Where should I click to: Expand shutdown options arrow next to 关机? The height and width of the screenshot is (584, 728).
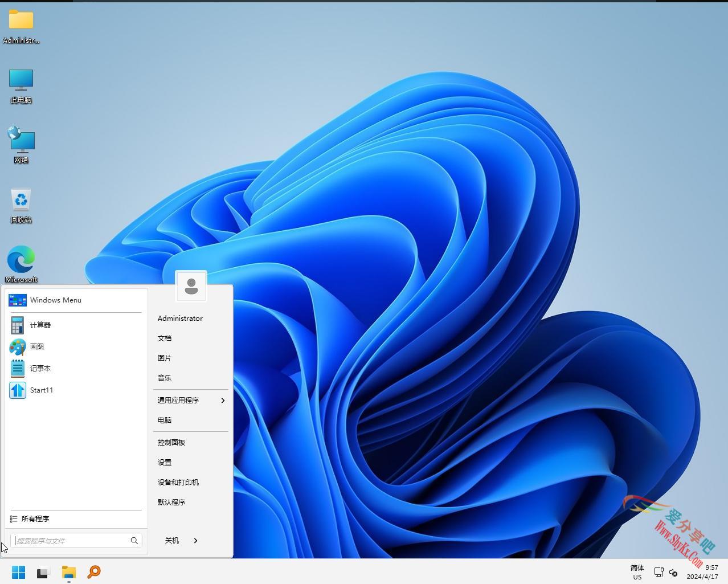click(196, 541)
